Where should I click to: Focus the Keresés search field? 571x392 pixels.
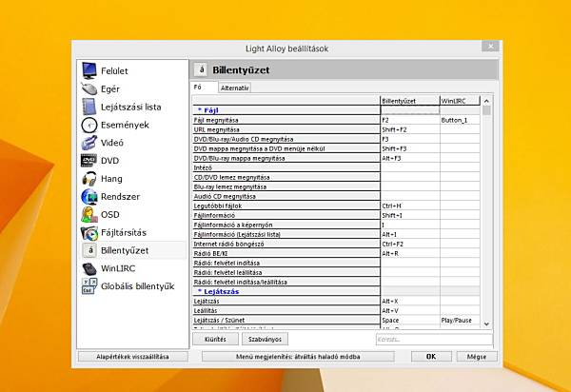434,340
